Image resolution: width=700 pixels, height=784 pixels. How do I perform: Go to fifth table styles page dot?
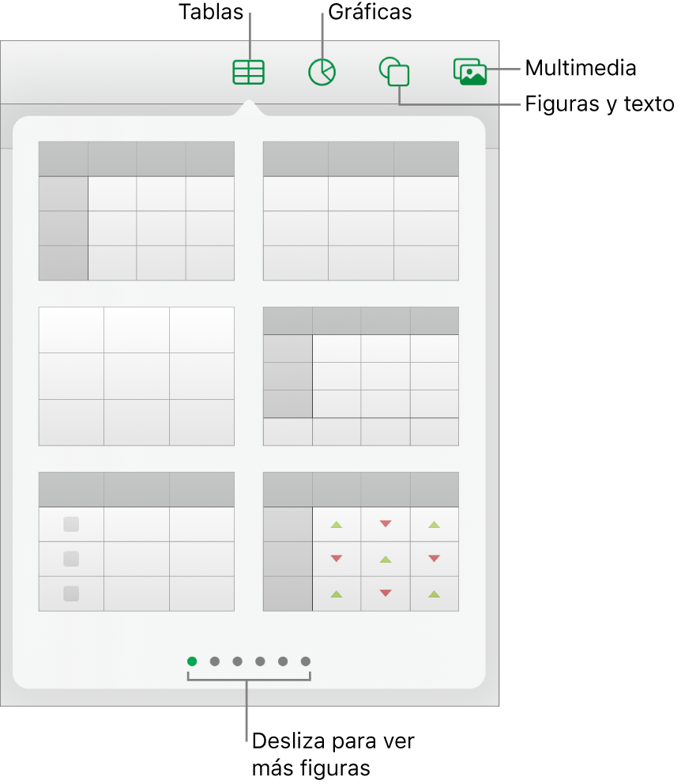(x=283, y=661)
